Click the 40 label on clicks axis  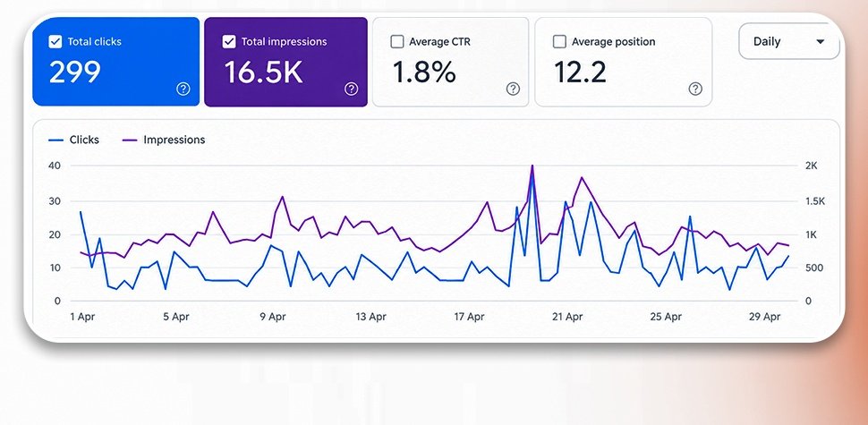tap(55, 166)
